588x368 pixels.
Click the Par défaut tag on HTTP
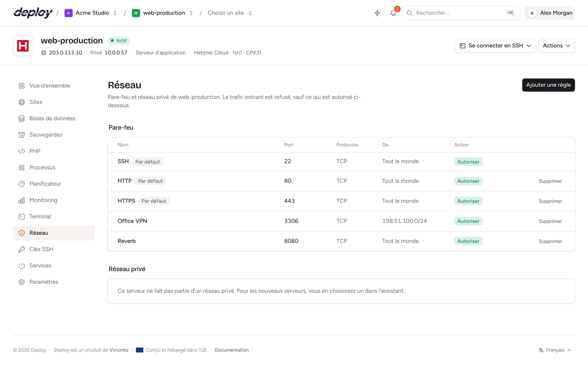150,181
